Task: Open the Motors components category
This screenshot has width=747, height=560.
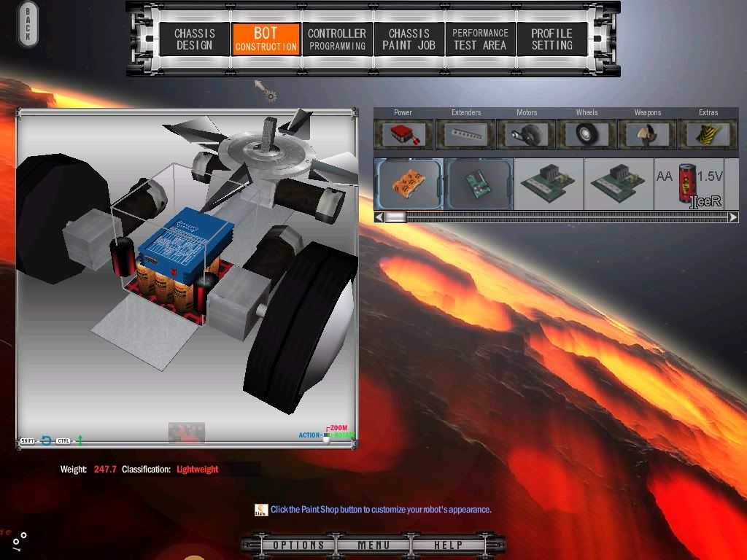Action: (527, 134)
